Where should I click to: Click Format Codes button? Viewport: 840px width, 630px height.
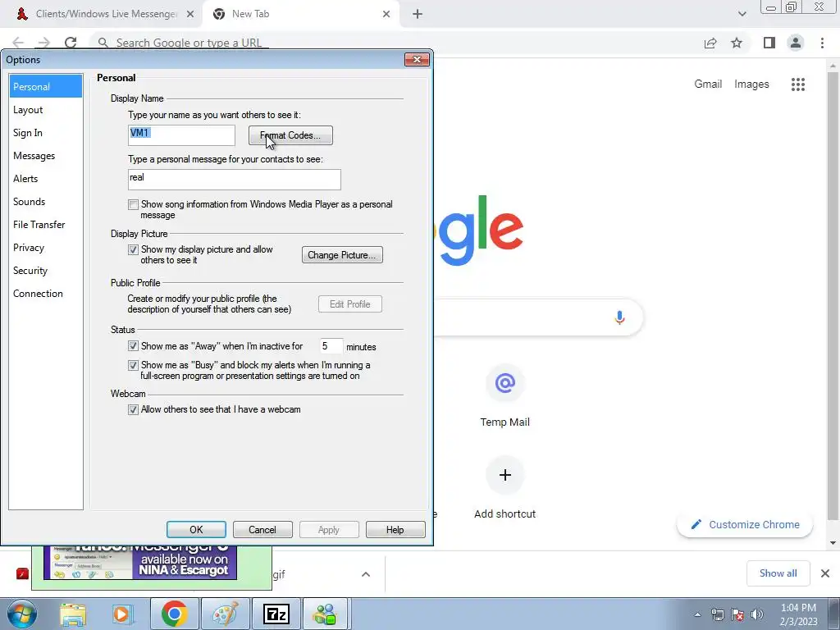pos(290,135)
